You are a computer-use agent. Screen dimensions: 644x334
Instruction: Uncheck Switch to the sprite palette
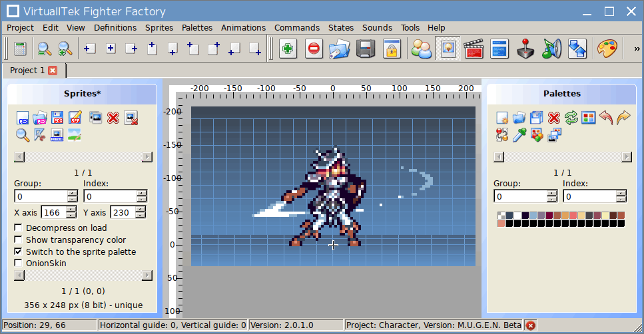click(x=18, y=251)
